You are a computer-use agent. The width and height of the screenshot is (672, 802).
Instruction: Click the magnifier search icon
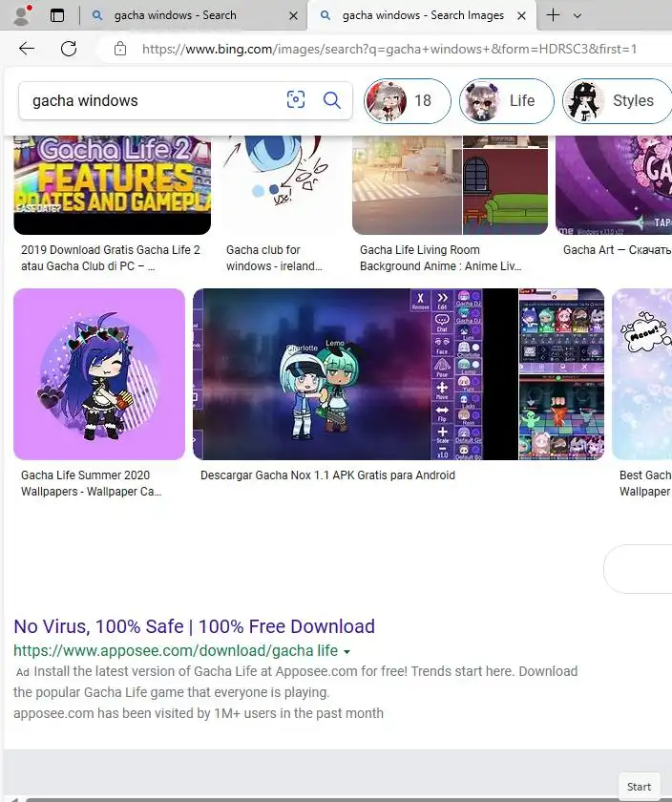(332, 99)
